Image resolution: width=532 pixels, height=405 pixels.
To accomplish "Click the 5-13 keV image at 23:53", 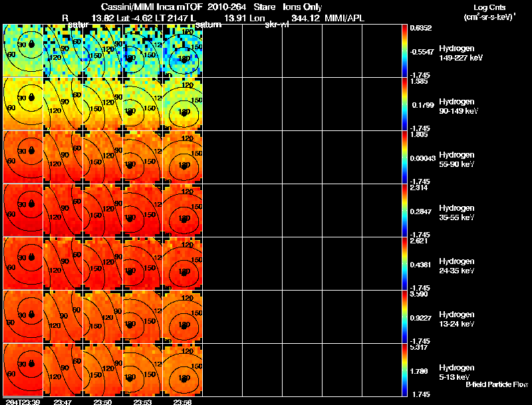I will point(143,370).
